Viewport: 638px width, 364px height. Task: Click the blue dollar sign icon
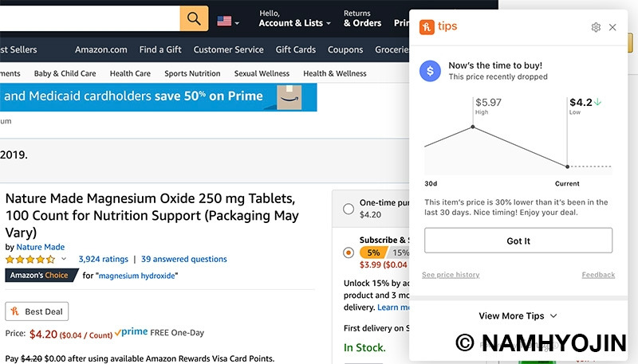pos(430,71)
